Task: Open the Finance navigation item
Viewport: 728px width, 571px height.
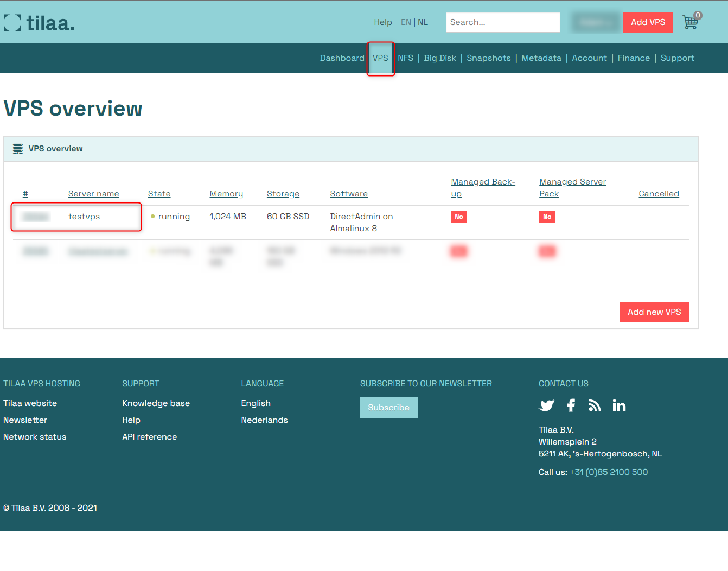Action: pos(634,58)
